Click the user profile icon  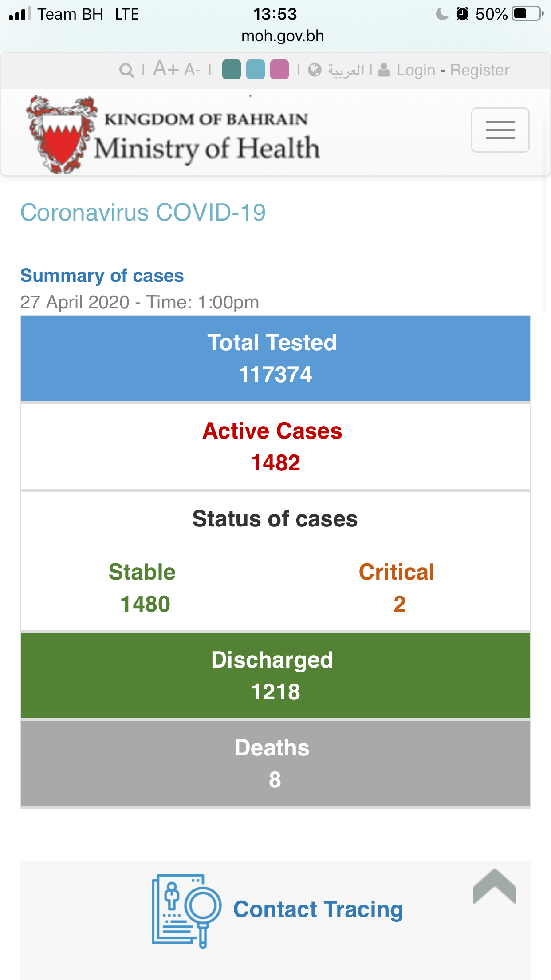click(384, 70)
